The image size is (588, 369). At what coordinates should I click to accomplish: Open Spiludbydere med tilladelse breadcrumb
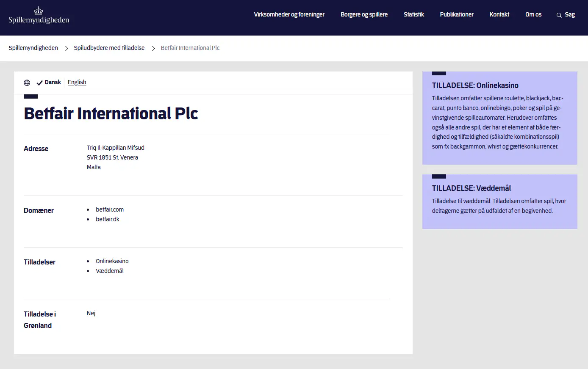[109, 48]
